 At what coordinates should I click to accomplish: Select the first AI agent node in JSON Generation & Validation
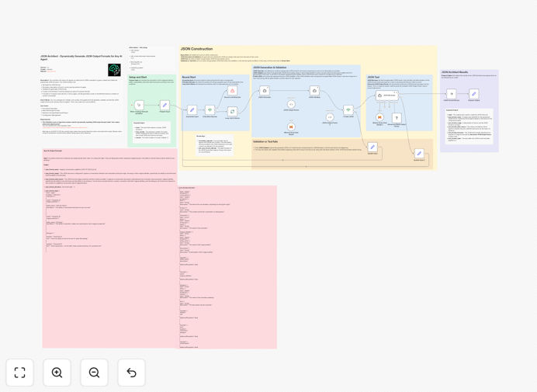click(x=265, y=91)
